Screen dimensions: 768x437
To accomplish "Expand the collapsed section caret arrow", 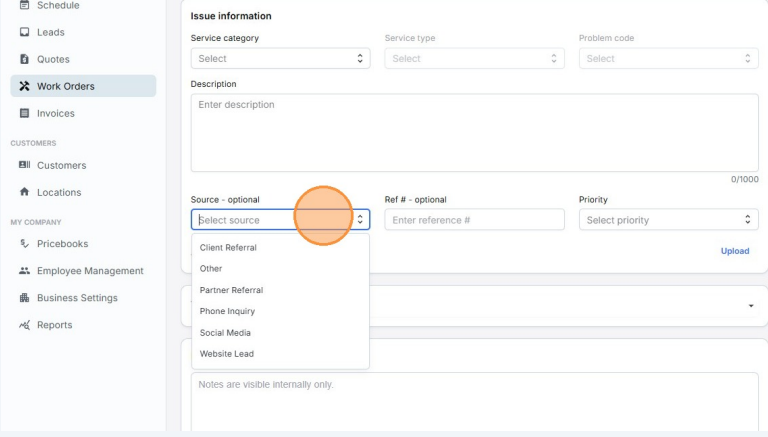I will pyautogui.click(x=751, y=305).
